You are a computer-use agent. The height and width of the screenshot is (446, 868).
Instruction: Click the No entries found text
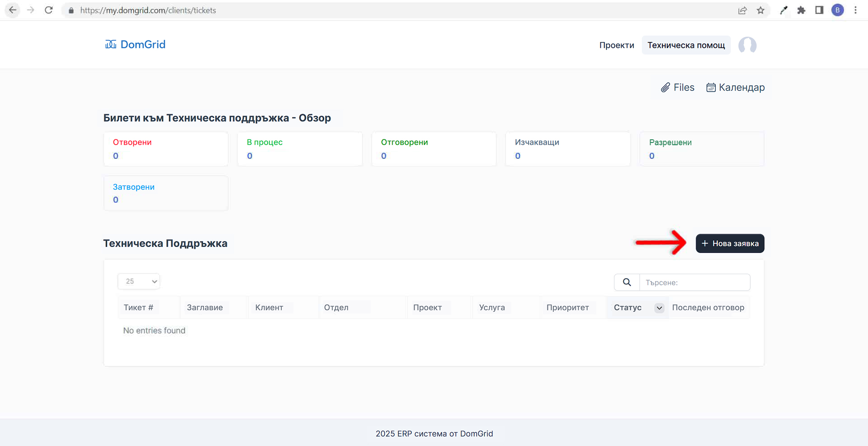point(154,331)
